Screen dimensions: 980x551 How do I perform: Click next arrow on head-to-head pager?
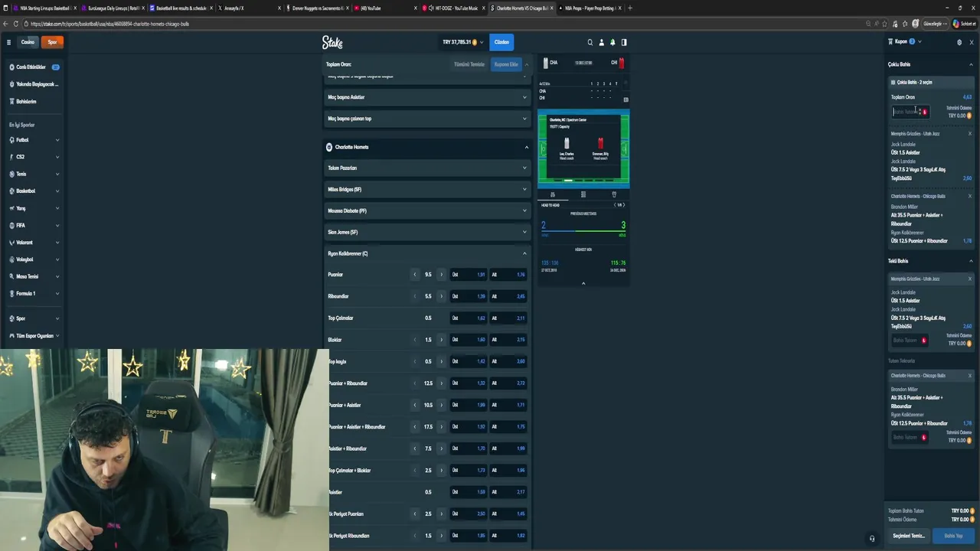[623, 205]
